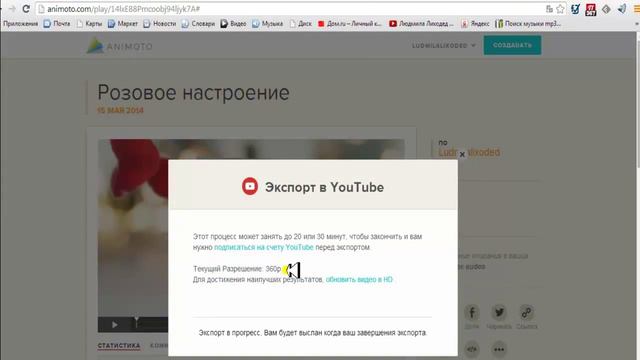
Task: Open the author Ludmilalikoded profile link
Action: point(469,152)
